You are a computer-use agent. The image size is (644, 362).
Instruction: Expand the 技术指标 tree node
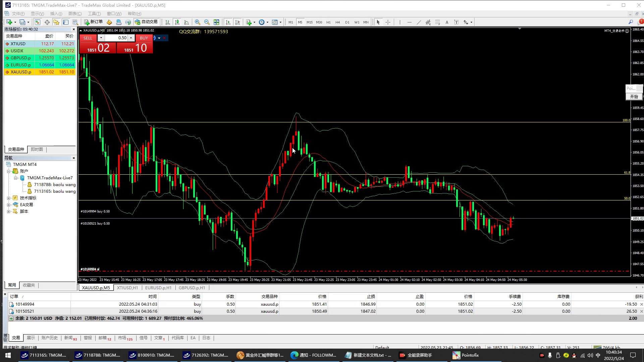tap(9, 198)
